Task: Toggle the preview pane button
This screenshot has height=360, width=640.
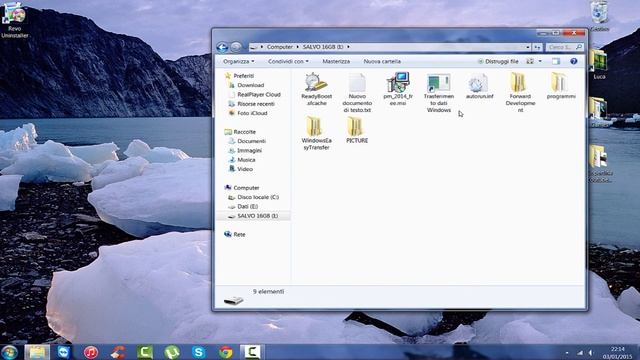Action: click(x=556, y=61)
